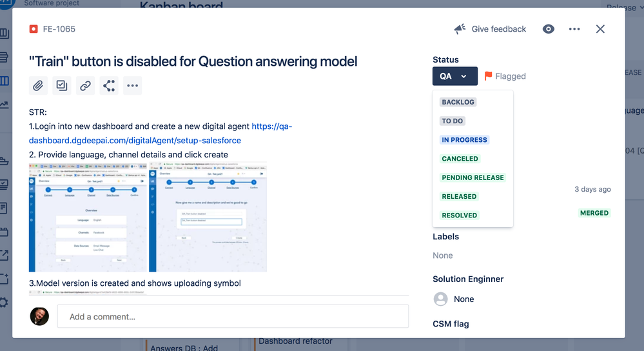Toggle the watch issue eye icon

(x=549, y=29)
